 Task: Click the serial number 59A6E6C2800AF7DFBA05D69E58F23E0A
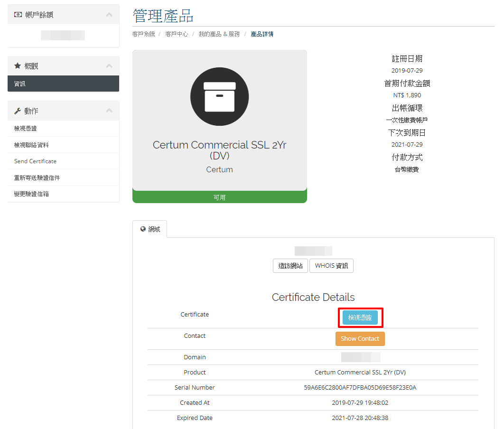tap(360, 388)
